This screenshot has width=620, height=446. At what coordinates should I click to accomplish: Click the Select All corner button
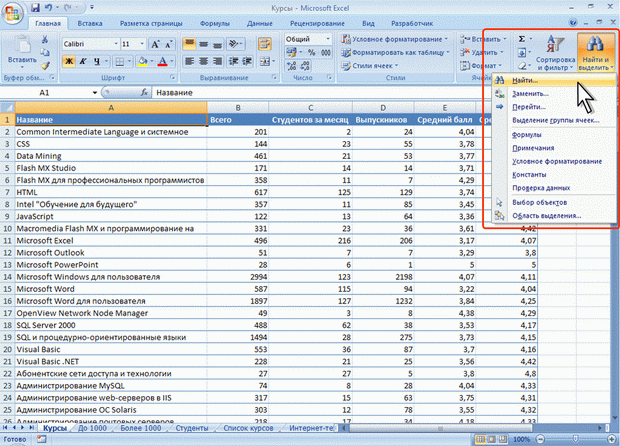point(7,108)
